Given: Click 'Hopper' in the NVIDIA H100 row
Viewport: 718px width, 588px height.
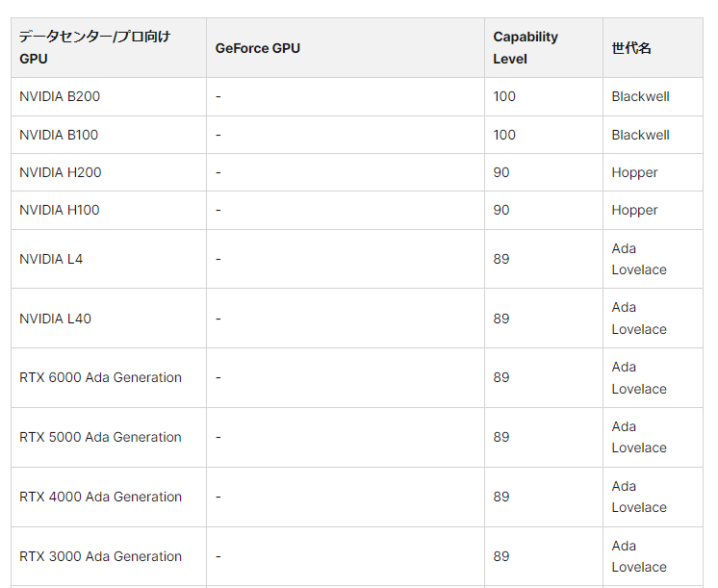Looking at the screenshot, I should click(x=634, y=210).
